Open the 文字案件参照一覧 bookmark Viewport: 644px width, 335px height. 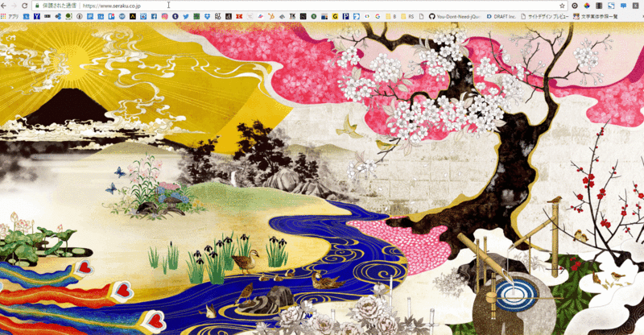point(596,16)
